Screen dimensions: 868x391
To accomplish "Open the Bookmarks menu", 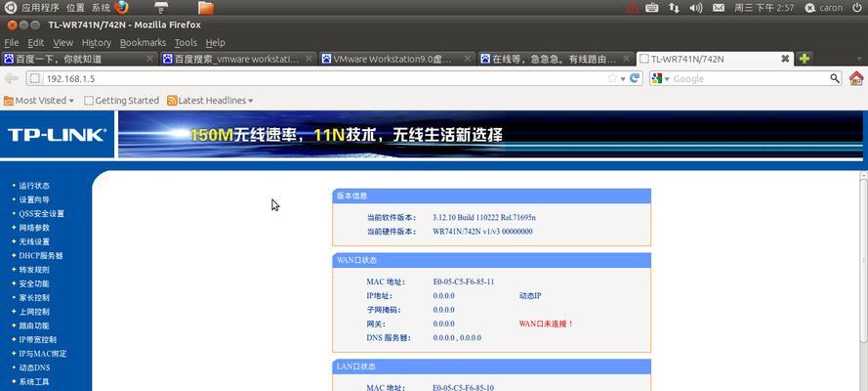I will click(x=143, y=43).
